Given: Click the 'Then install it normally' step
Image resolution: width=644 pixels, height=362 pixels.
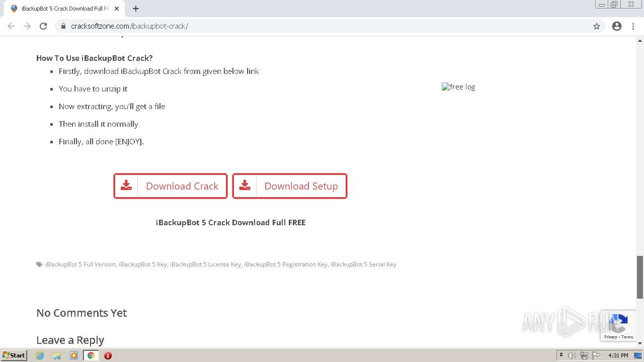Looking at the screenshot, I should tap(99, 124).
